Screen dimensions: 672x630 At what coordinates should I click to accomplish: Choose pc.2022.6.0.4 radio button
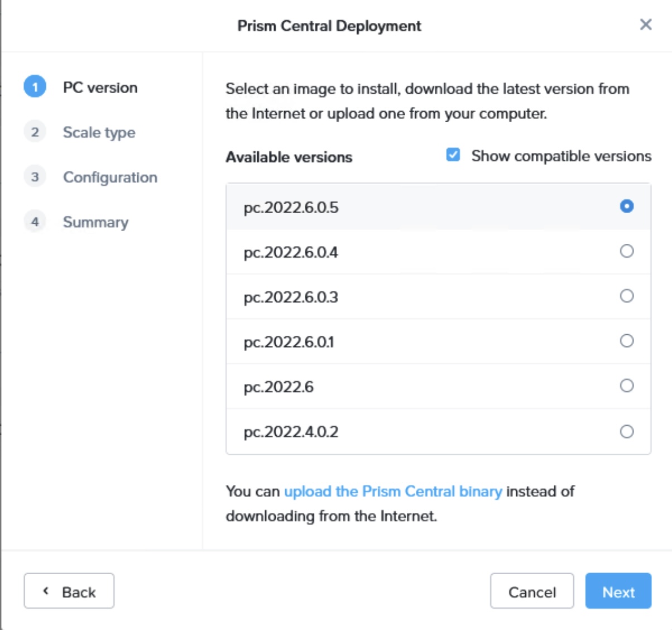tap(626, 251)
